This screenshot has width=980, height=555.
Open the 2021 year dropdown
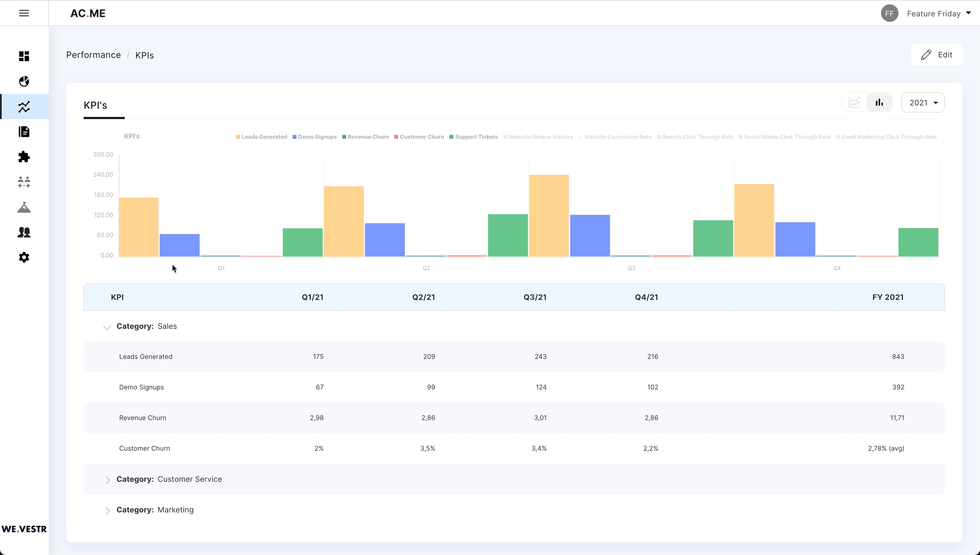click(x=923, y=103)
